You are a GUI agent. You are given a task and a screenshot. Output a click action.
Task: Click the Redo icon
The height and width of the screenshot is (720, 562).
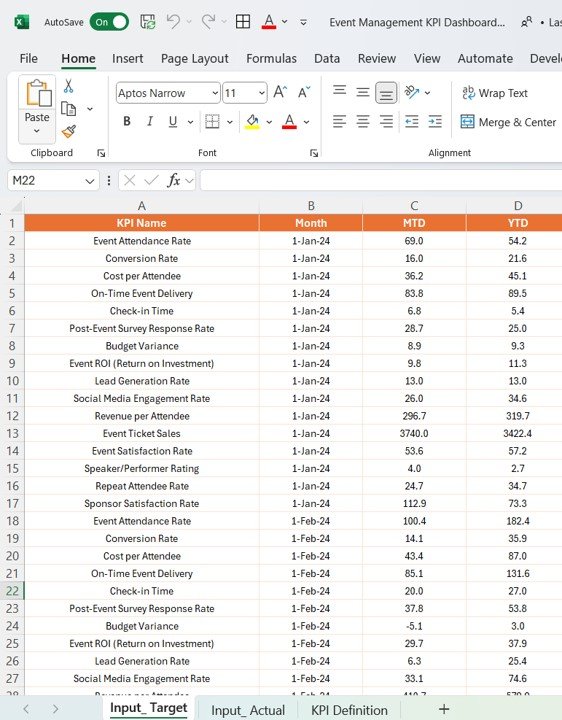click(208, 22)
